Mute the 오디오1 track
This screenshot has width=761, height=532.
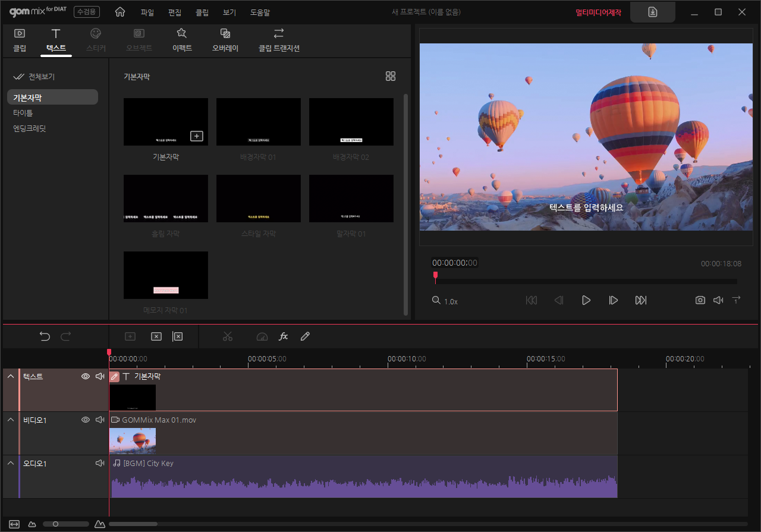click(99, 464)
